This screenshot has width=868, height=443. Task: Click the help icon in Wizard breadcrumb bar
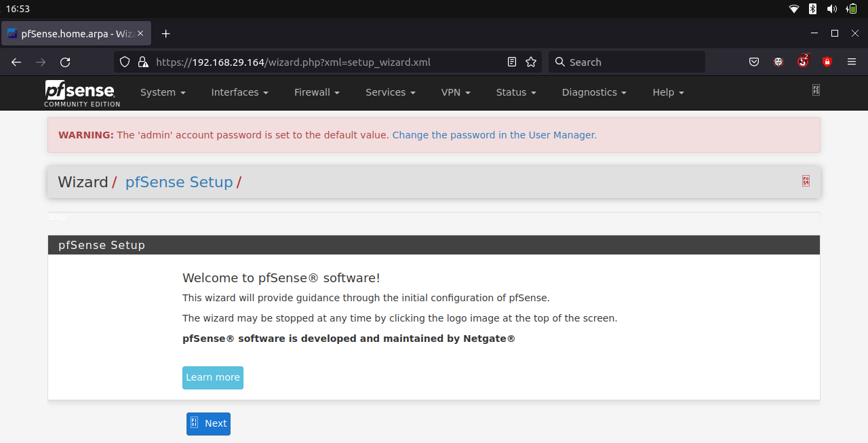(806, 180)
